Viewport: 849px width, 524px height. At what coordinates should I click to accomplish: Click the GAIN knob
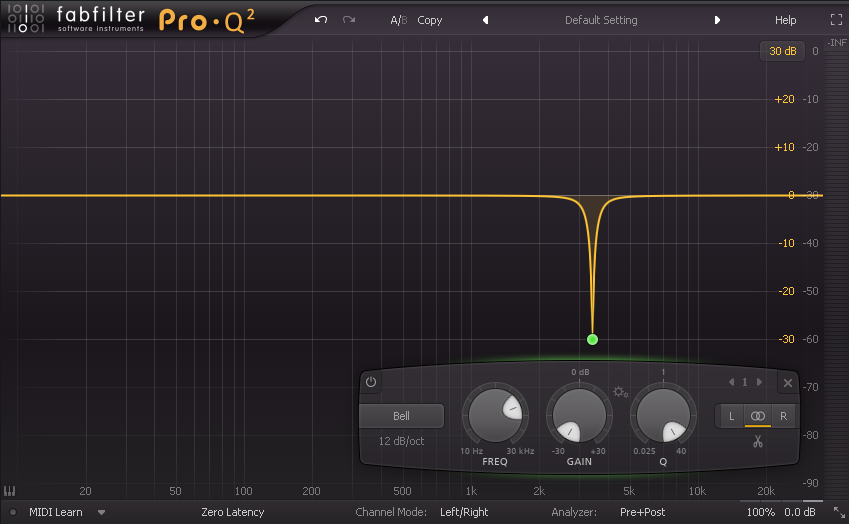tap(579, 416)
